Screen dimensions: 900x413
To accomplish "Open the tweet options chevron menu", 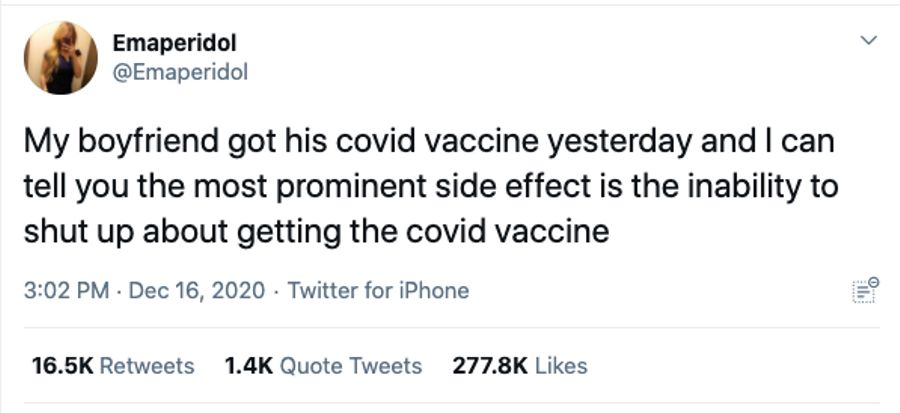I will 868,41.
